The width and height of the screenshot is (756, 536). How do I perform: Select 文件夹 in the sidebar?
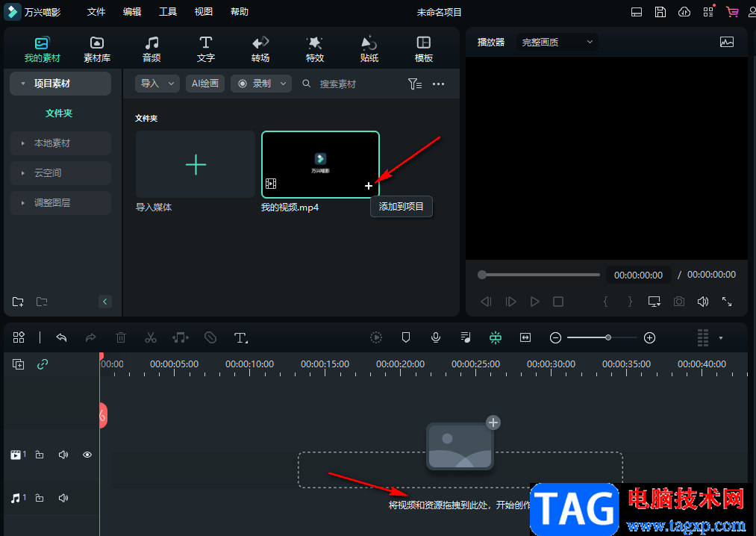pos(59,113)
